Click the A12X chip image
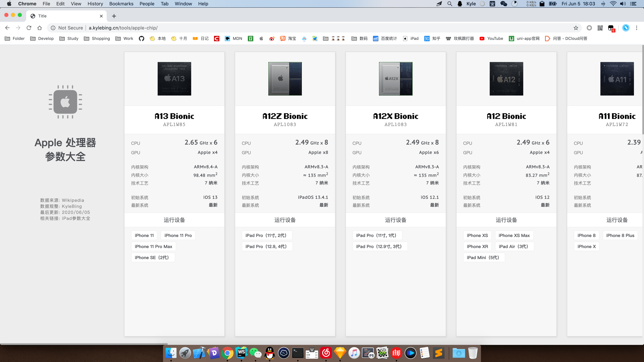This screenshot has height=362, width=644. 396,79
